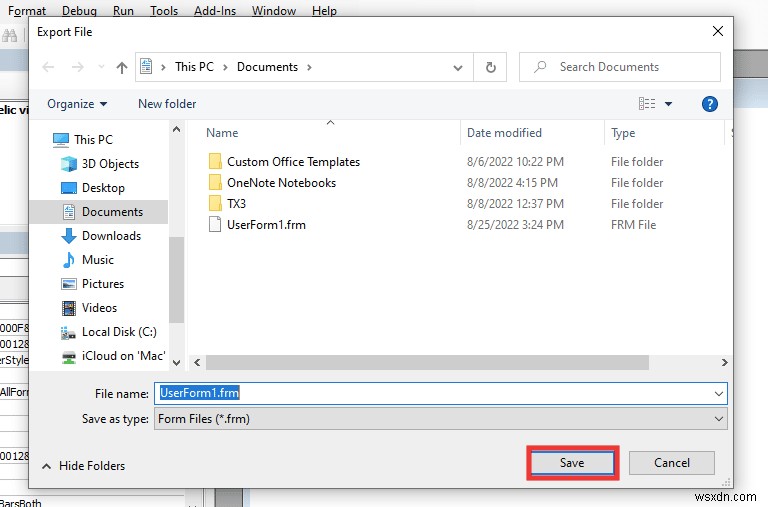Open the Help menu
The height and width of the screenshot is (507, 768).
click(x=324, y=10)
